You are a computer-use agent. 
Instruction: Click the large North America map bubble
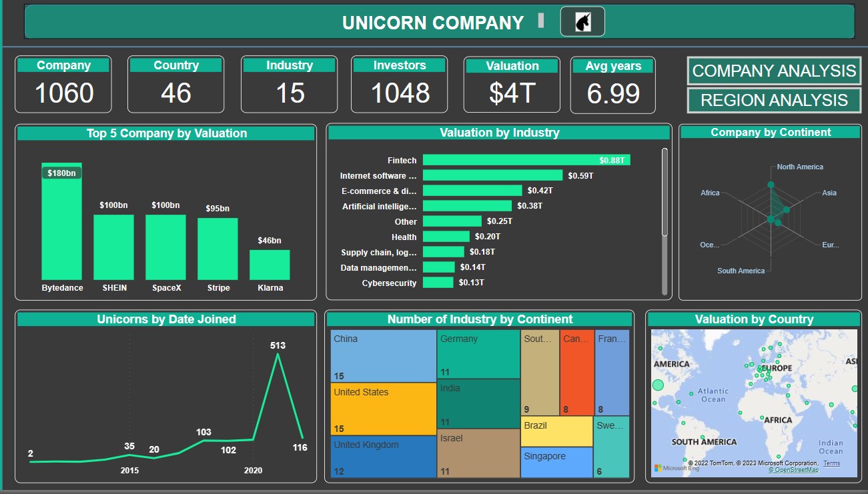[x=658, y=385]
